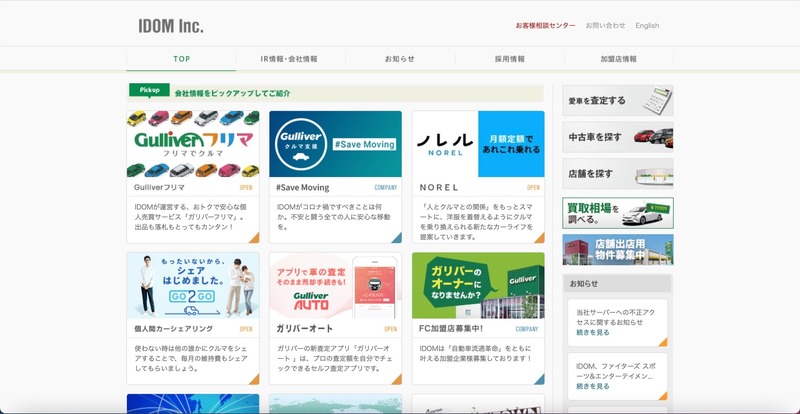Viewport: 800px width, 414px height.
Task: Click 続きを見る under the 不正アクセス notice
Action: (592, 333)
